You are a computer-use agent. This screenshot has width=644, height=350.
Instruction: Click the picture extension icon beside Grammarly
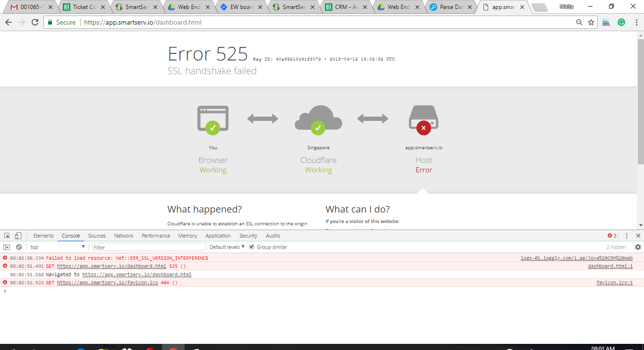[606, 22]
